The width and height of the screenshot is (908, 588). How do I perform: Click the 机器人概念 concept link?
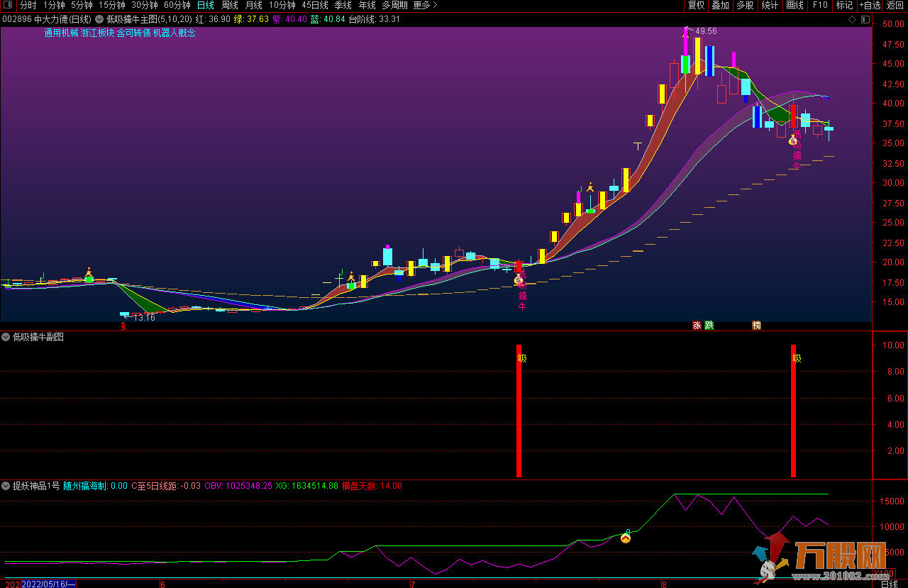(175, 33)
